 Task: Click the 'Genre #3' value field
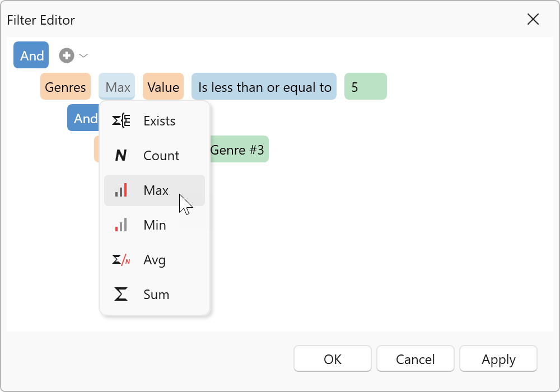(239, 149)
